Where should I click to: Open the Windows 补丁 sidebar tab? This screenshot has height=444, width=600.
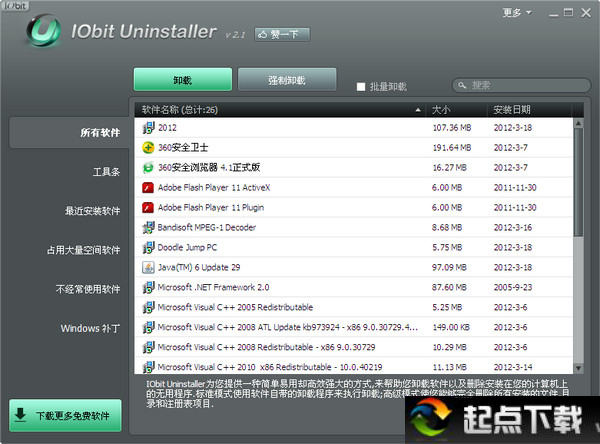click(90, 328)
